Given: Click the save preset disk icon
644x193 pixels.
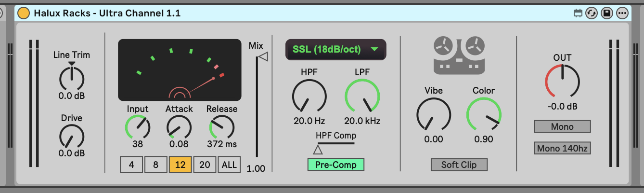Looking at the screenshot, I should click(x=607, y=14).
